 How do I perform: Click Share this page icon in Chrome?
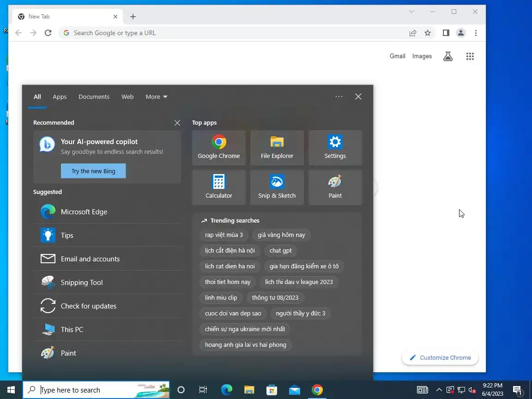tap(413, 33)
